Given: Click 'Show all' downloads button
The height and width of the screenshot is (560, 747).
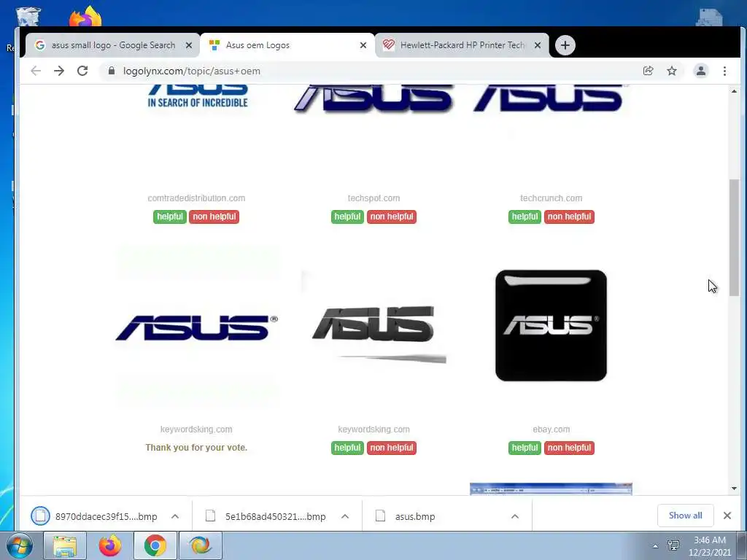Looking at the screenshot, I should 685,516.
